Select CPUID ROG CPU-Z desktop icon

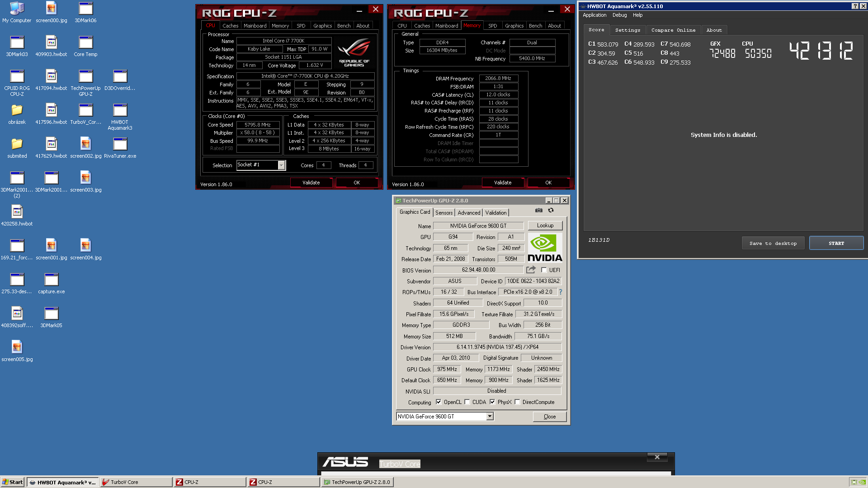point(17,83)
